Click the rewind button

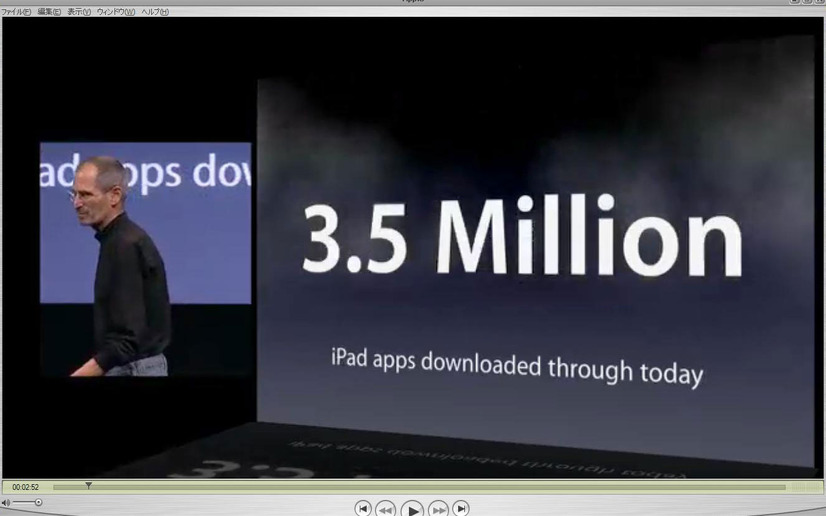(x=385, y=509)
